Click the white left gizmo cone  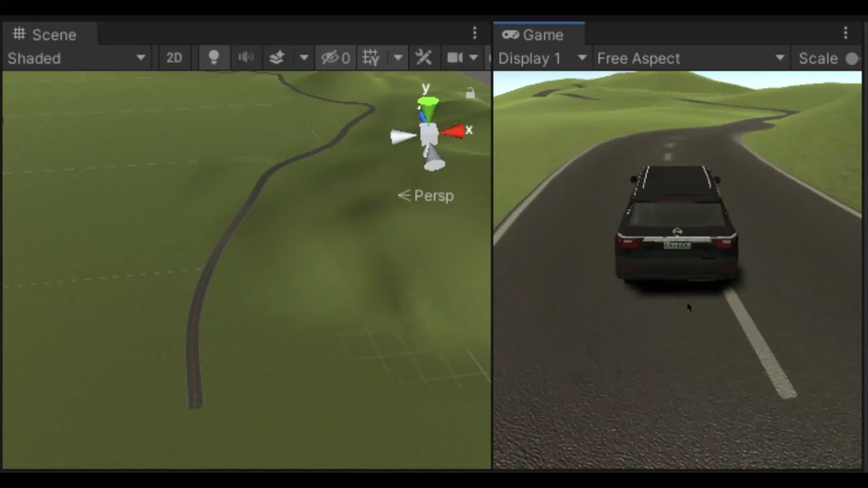point(403,137)
